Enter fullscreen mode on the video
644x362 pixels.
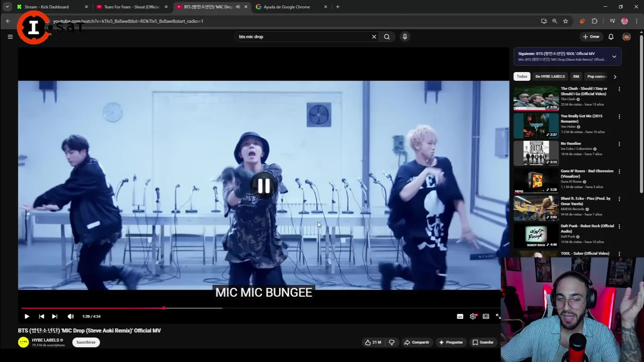[498, 316]
